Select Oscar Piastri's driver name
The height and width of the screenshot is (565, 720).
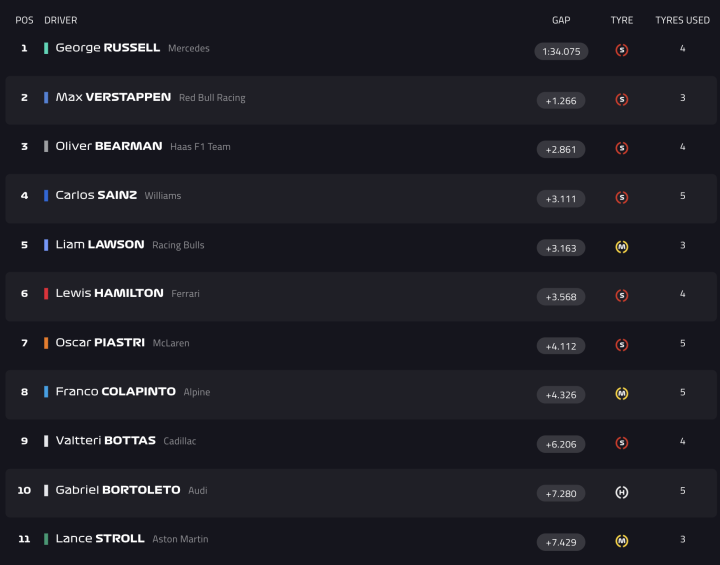pos(100,343)
